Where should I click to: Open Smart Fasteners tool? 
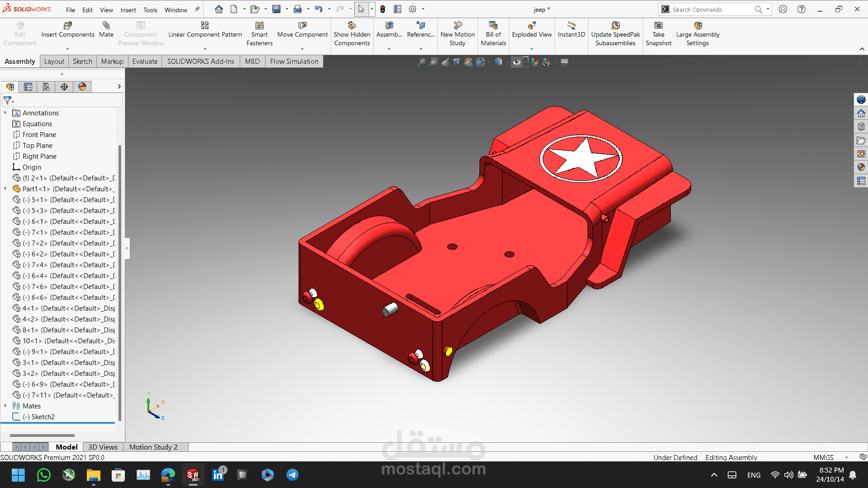click(x=259, y=26)
